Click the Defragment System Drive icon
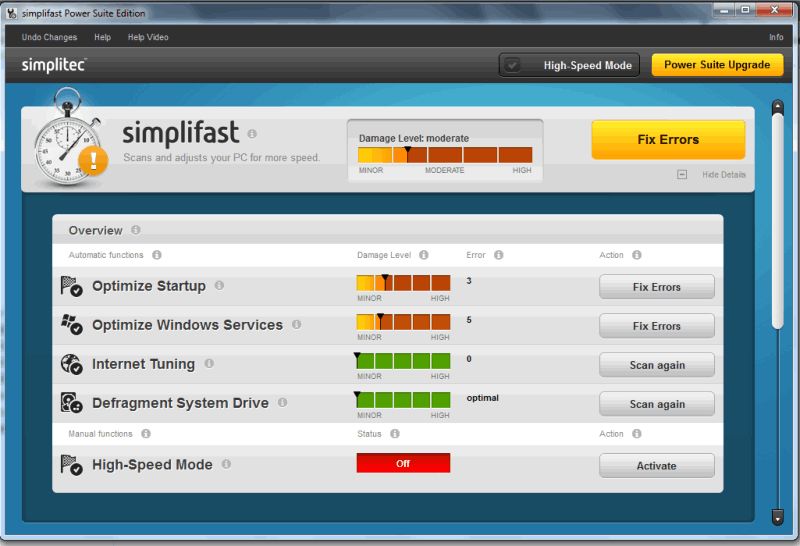 [x=71, y=403]
